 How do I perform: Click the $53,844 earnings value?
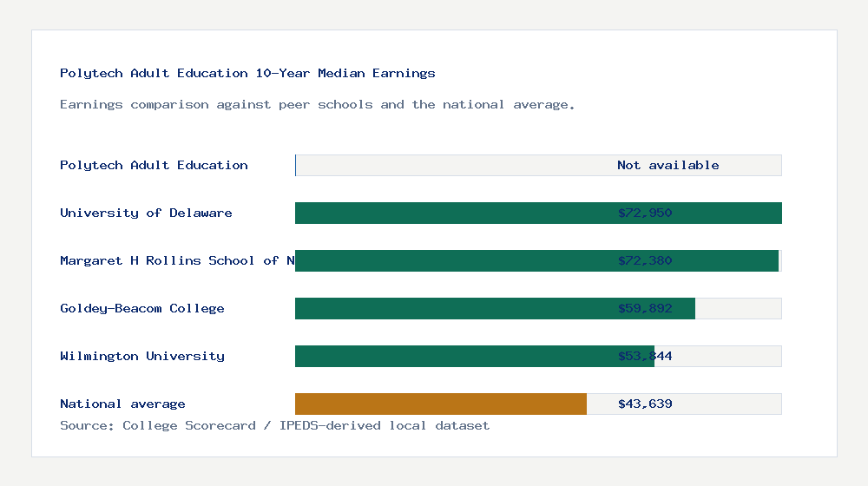pyautogui.click(x=645, y=356)
